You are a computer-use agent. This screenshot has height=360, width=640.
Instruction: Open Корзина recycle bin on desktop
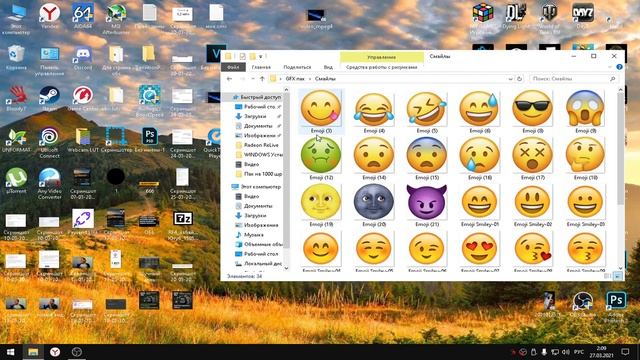(x=16, y=58)
